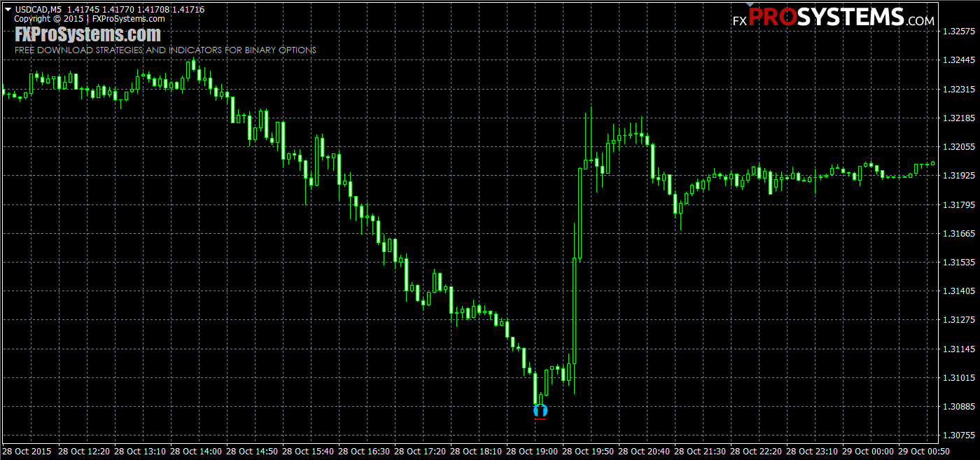Click the gray chart shift triangle marker
The width and height of the screenshot is (980, 460).
(748, 5)
